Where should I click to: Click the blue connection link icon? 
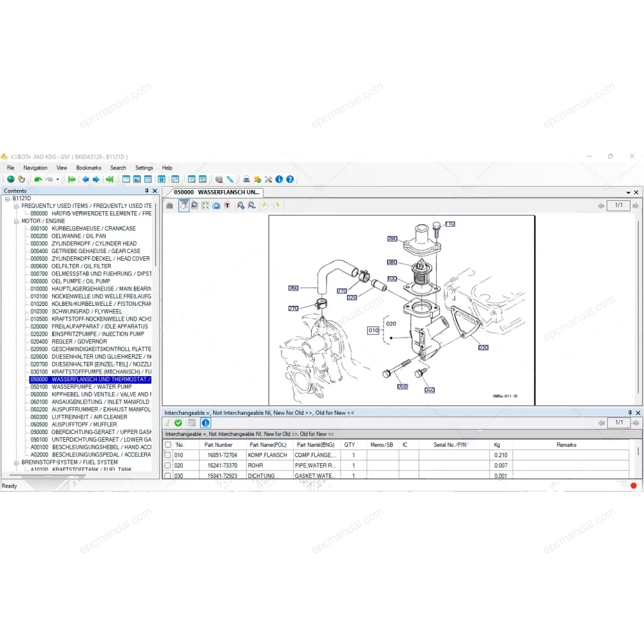[x=230, y=179]
